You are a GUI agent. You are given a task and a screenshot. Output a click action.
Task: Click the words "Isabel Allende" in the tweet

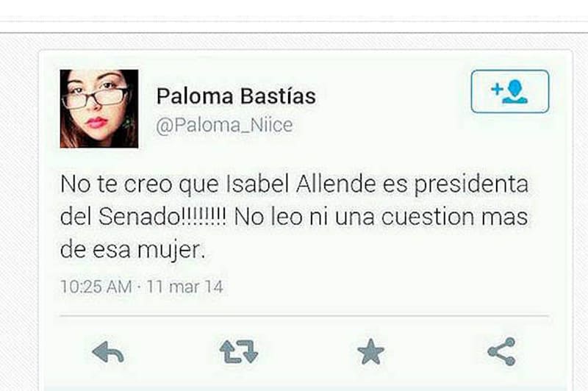tap(301, 184)
